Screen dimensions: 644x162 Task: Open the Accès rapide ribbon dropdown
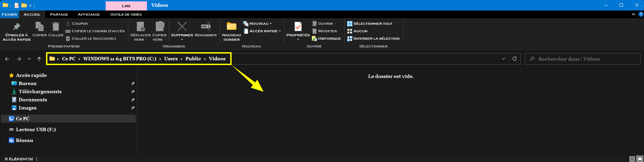262,31
